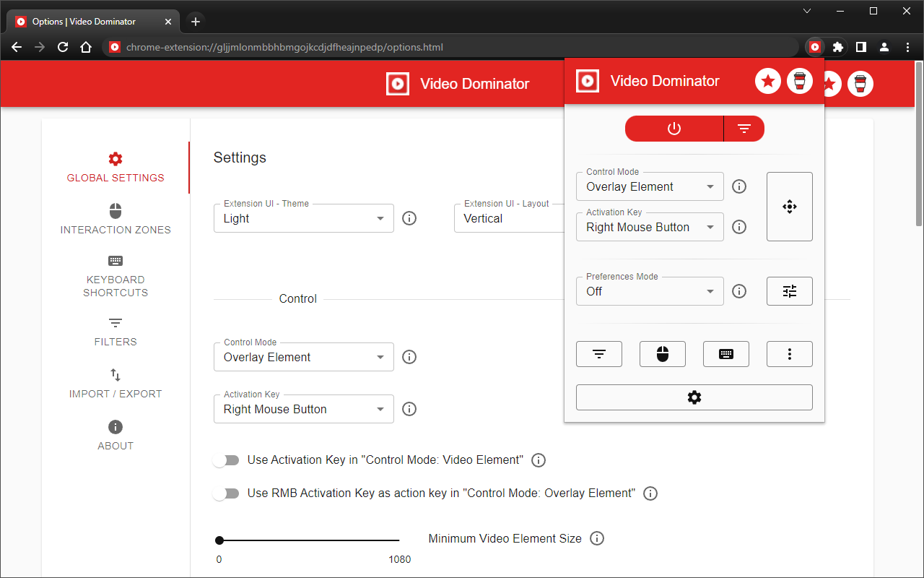The image size is (924, 578).
Task: Click the "Control" section label
Action: pos(298,298)
